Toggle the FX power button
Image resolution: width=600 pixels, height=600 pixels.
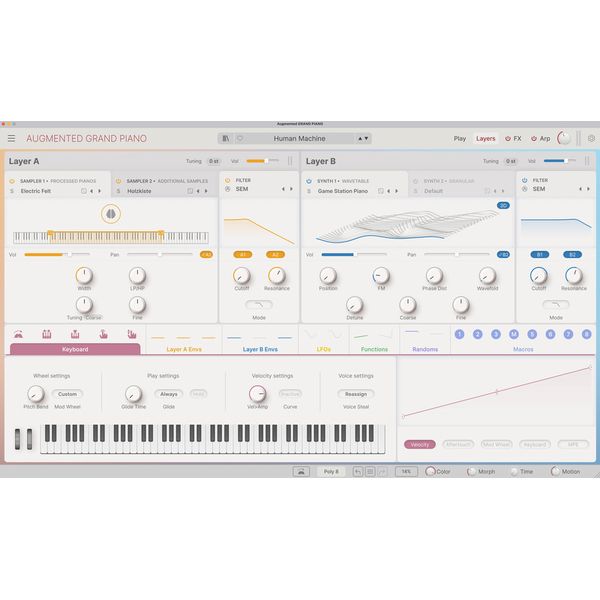click(508, 139)
